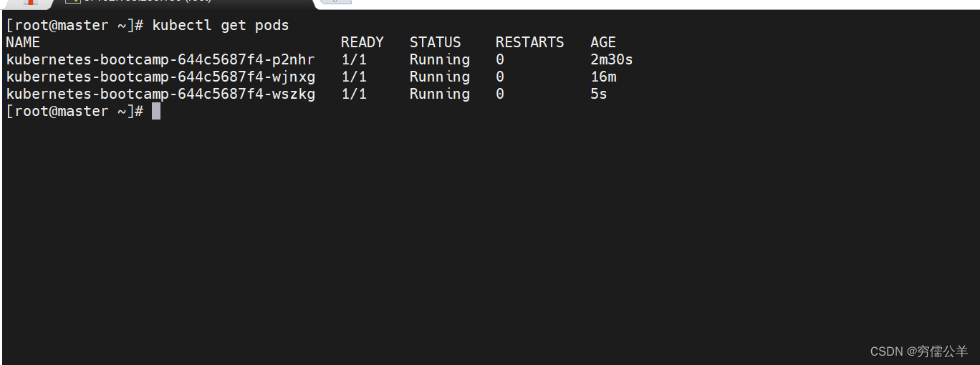
Task: Click the STATUS column header
Action: 436,42
